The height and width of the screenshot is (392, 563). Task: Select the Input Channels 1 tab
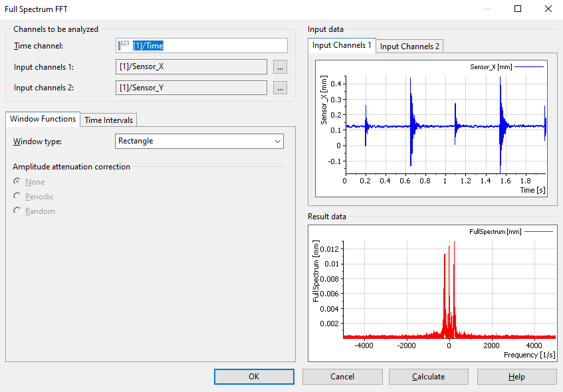pyautogui.click(x=342, y=45)
